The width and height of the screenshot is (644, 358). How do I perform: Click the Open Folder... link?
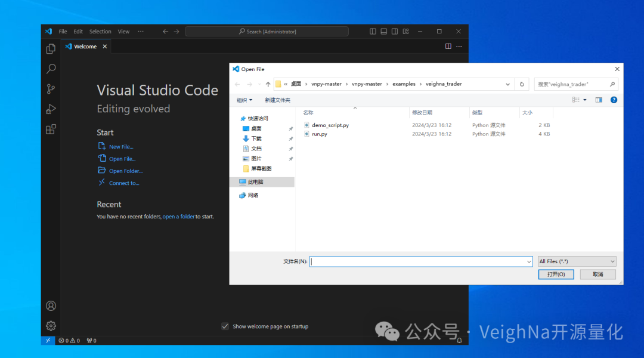tap(125, 171)
